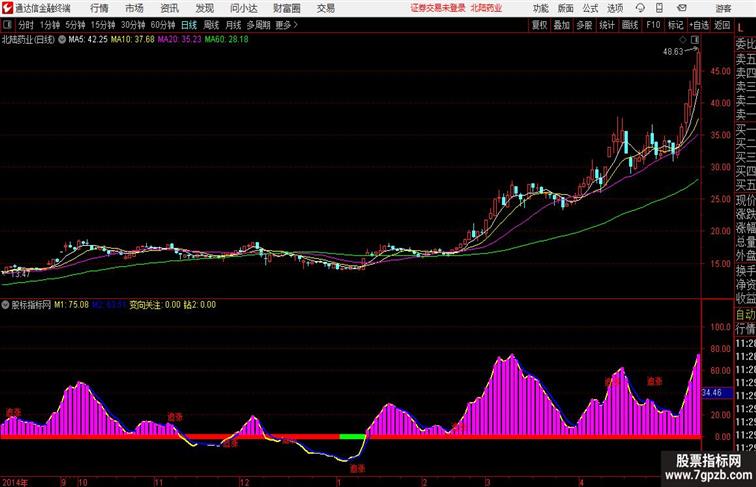Click the 34.46 blue axis value
756x487 pixels.
pyautogui.click(x=712, y=392)
